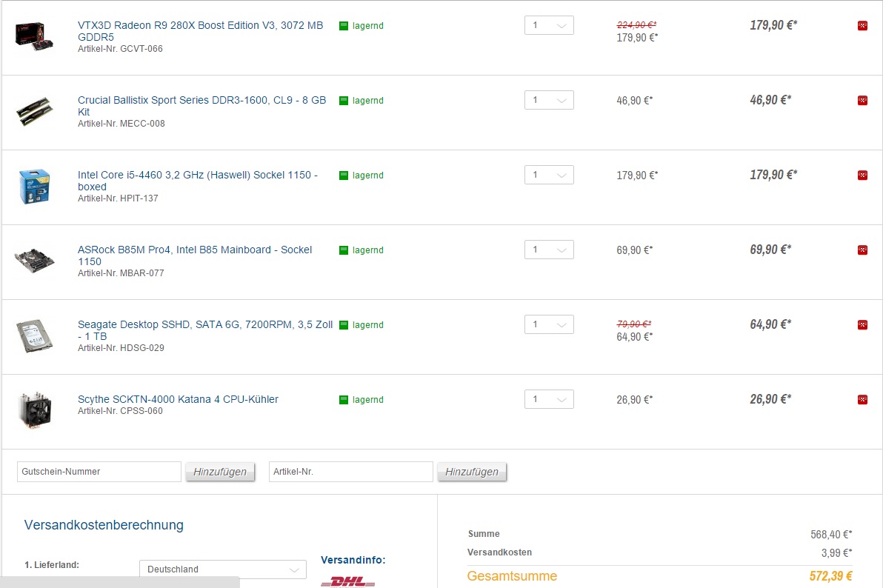
Task: Click lagernd status text for Seagate SSHD
Action: (x=367, y=325)
